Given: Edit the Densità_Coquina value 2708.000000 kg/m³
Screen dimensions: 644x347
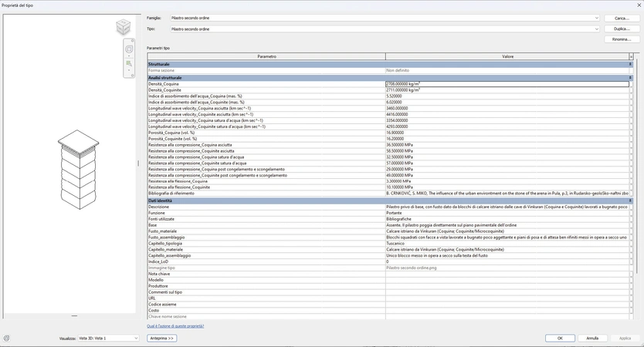Looking at the screenshot, I should pos(507,84).
